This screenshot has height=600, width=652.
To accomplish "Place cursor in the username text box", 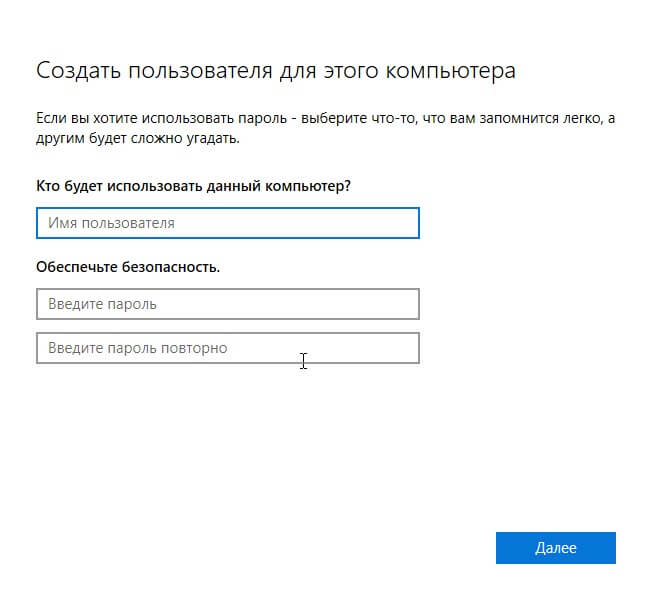I will tap(228, 223).
